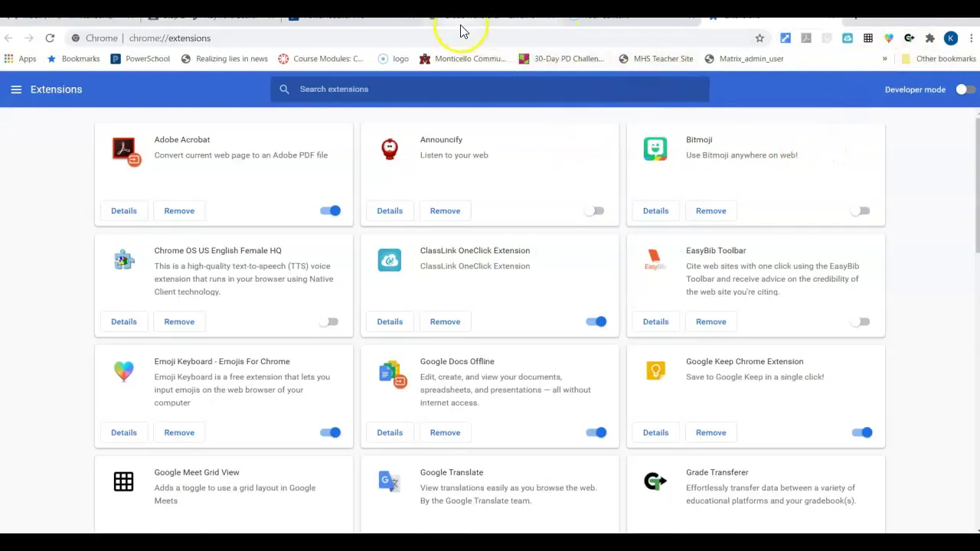Open Details for Google Docs Offline

pyautogui.click(x=390, y=432)
